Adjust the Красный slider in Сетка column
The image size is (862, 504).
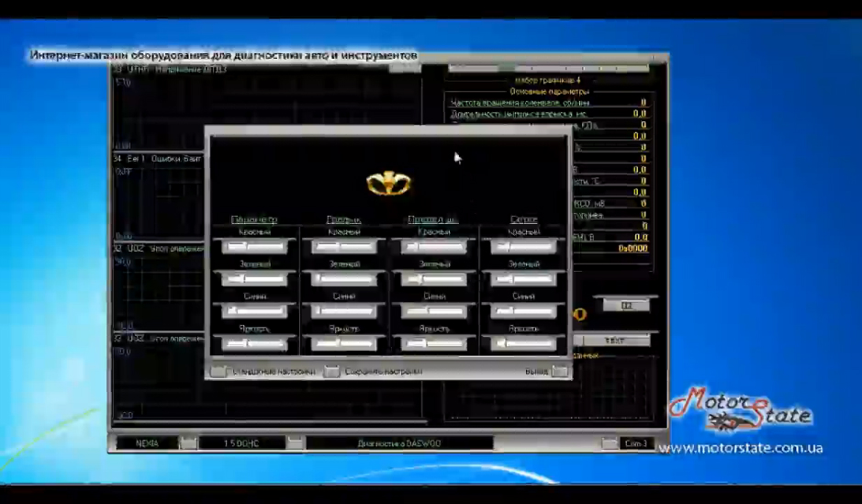[x=523, y=247]
